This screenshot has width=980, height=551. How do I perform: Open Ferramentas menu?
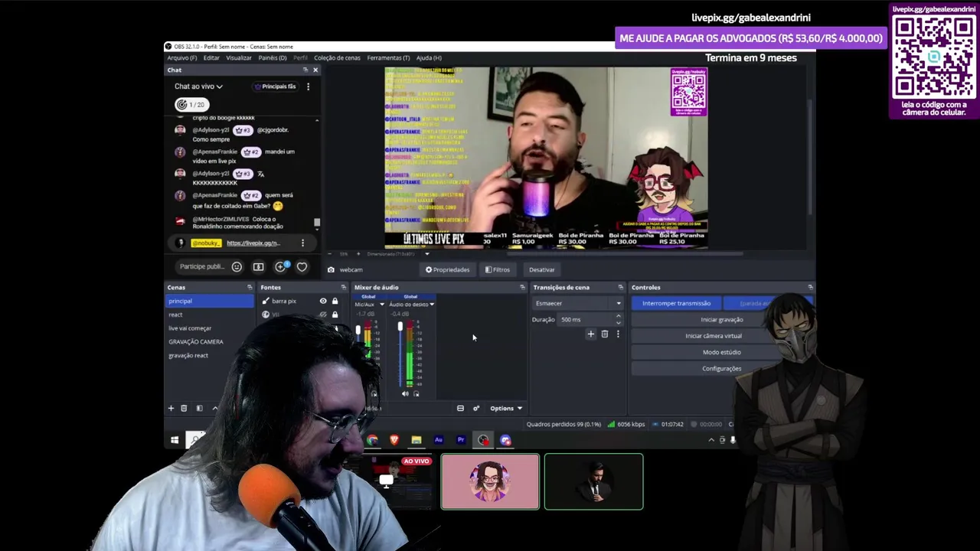click(x=388, y=58)
